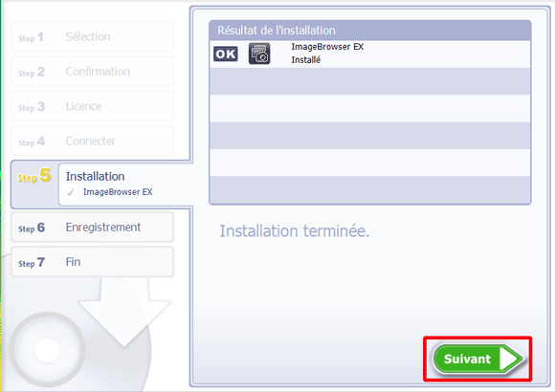Image resolution: width=555 pixels, height=392 pixels.
Task: Go to Step 7 Fin
Action: (92, 262)
